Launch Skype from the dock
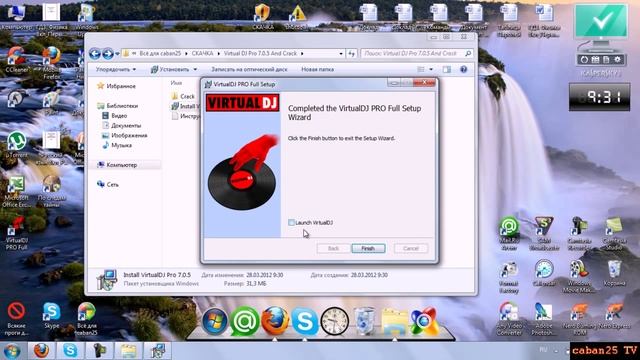Screen dimensions: 640x360 (x=304, y=322)
